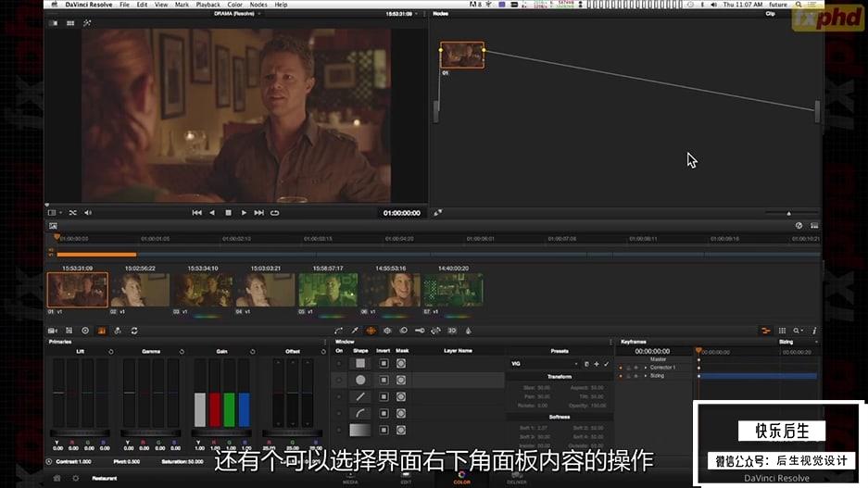The height and width of the screenshot is (488, 868).
Task: Open the File menu
Action: 124,5
